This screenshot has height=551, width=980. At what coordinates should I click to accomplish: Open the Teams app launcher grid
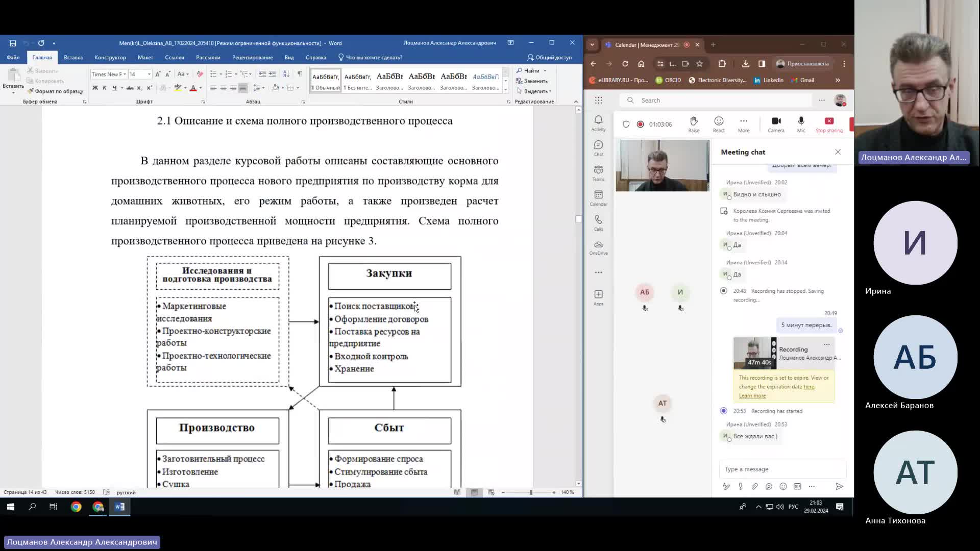click(x=598, y=101)
